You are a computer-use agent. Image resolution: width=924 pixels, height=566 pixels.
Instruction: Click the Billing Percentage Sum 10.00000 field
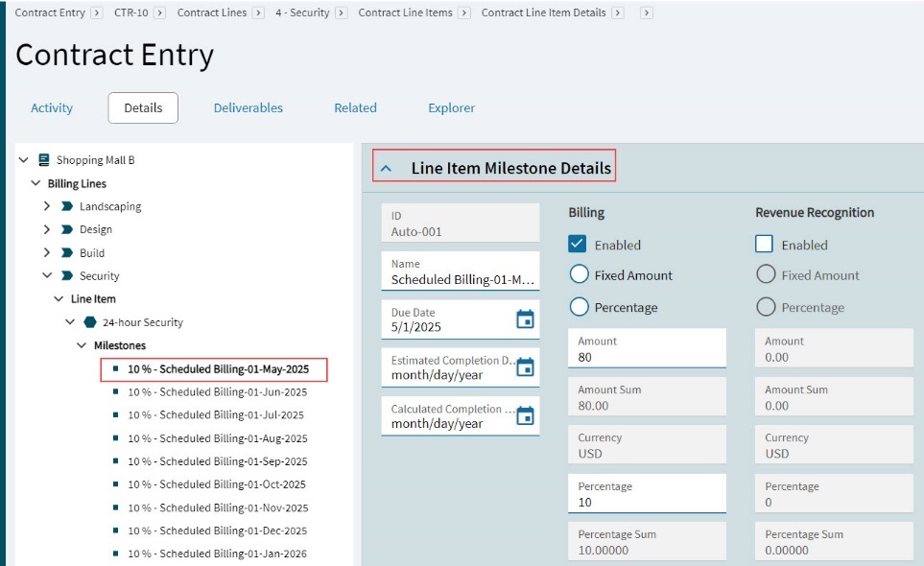click(647, 542)
